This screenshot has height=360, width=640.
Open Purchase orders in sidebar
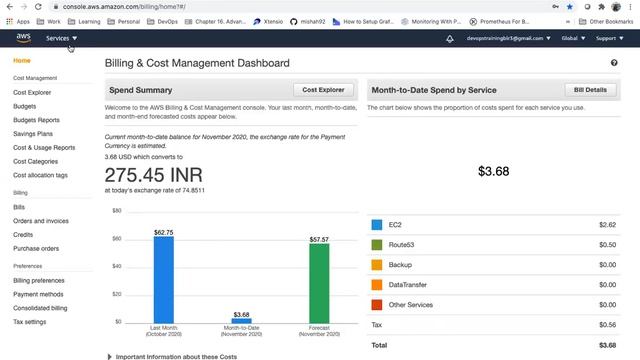tap(36, 249)
